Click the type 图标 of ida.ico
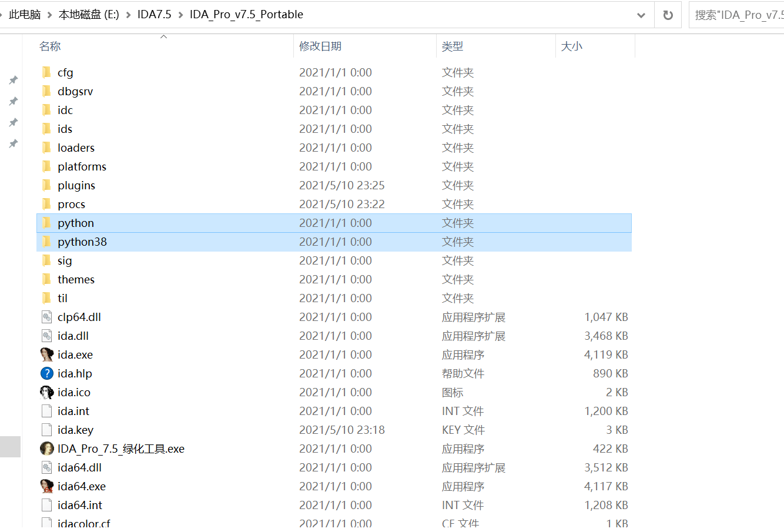Screen dimensions: 784x532 tap(453, 392)
